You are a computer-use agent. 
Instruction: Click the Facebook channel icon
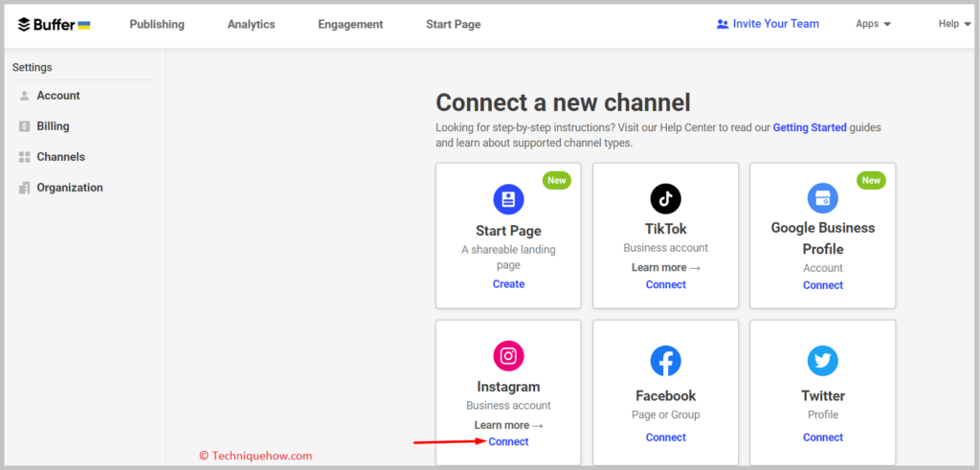click(x=666, y=361)
